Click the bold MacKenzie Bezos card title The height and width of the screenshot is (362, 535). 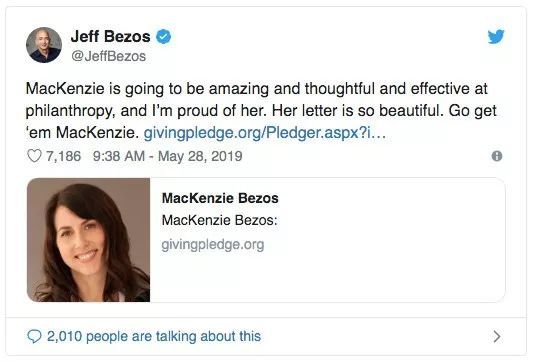point(220,198)
